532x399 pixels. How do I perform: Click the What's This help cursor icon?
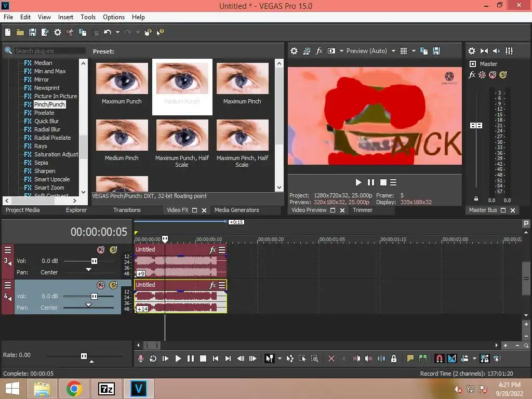(160, 32)
